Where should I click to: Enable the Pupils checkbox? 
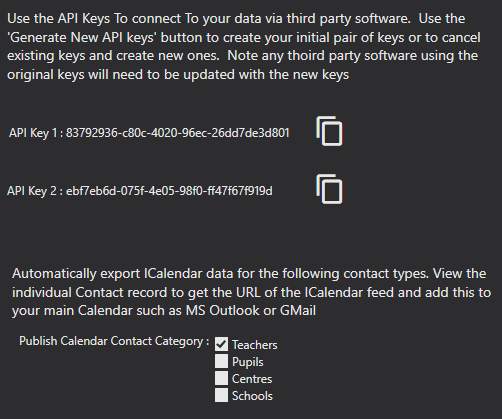pyautogui.click(x=221, y=361)
